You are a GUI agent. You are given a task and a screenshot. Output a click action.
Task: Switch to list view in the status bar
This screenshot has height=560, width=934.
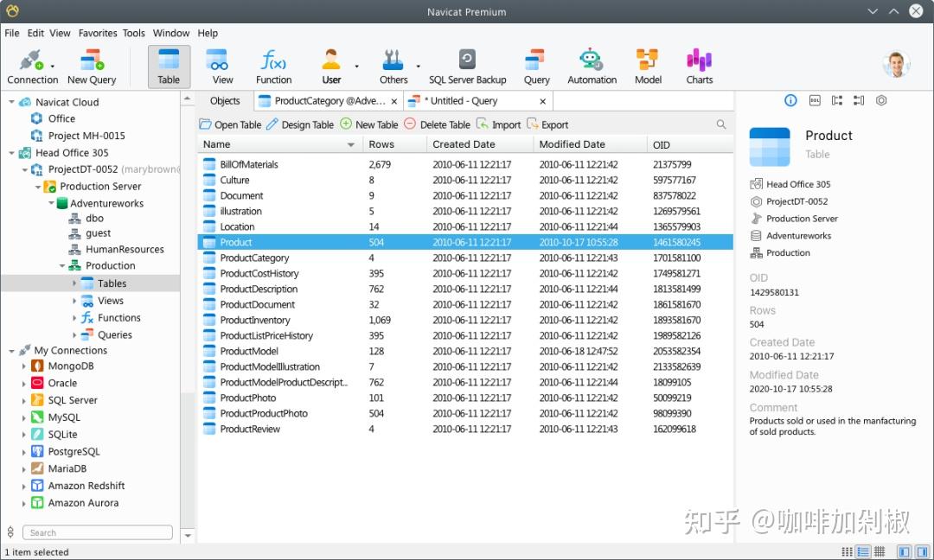tap(863, 551)
